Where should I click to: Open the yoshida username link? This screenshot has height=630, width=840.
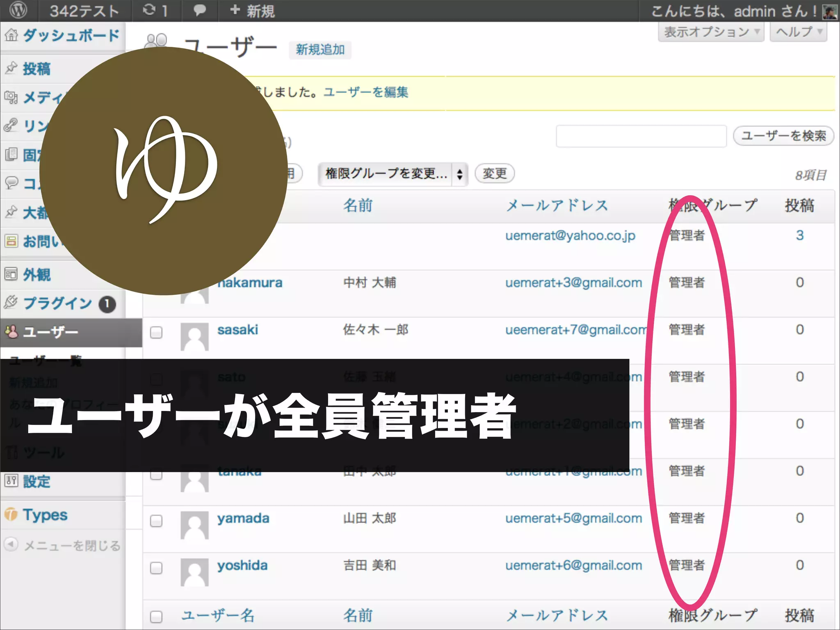click(x=242, y=566)
